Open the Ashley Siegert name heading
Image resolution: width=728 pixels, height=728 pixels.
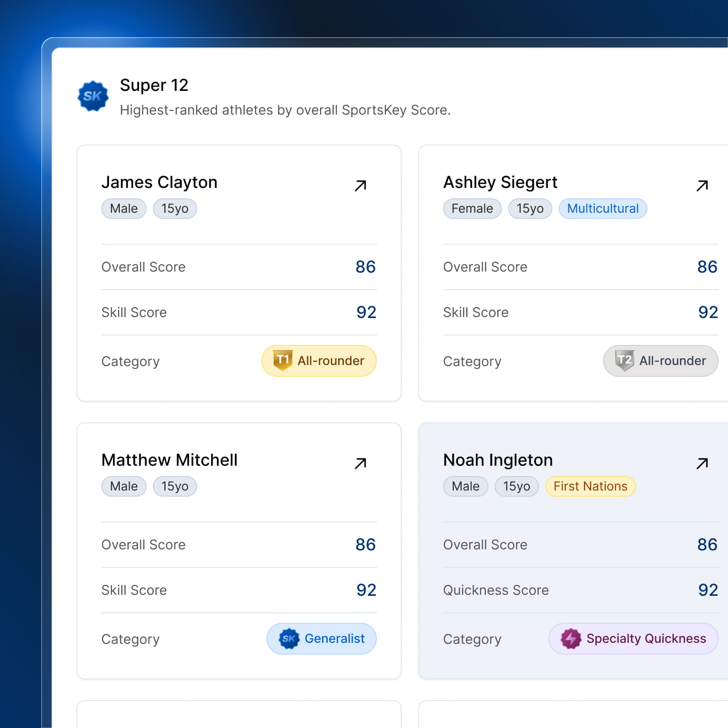click(500, 182)
